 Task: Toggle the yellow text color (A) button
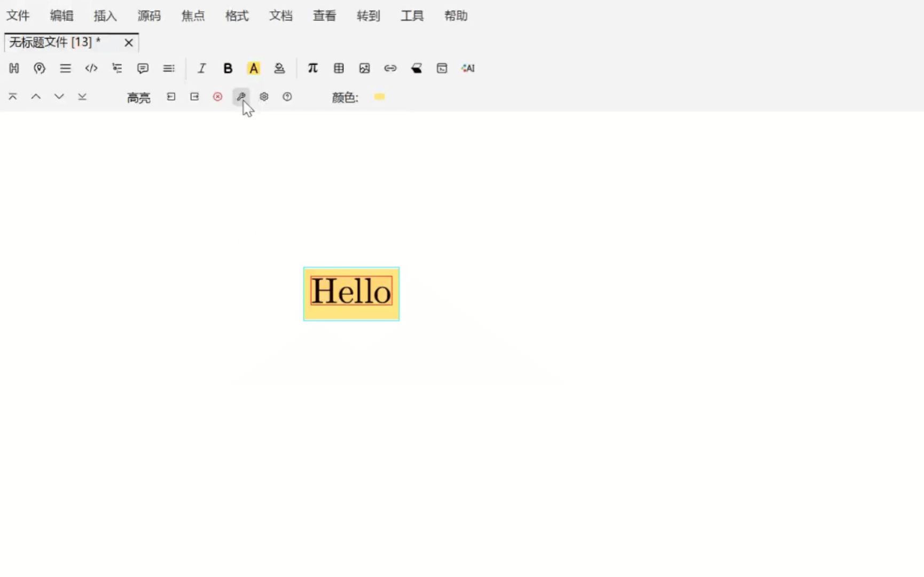254,68
